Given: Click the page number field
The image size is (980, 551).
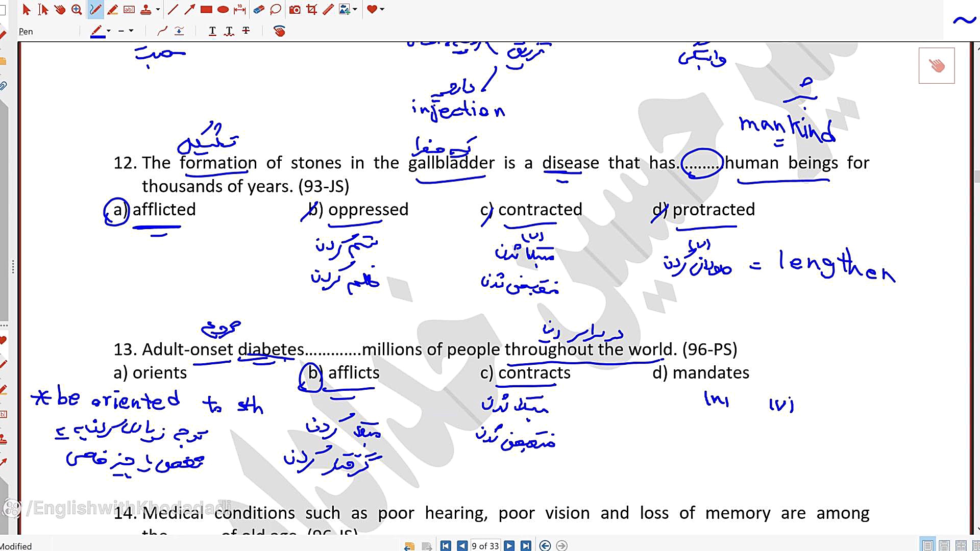Looking at the screenshot, I should (x=484, y=546).
